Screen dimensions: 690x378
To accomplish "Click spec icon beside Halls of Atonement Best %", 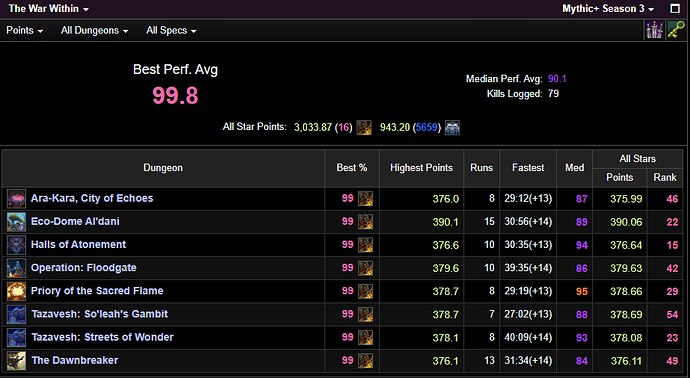I will (365, 245).
